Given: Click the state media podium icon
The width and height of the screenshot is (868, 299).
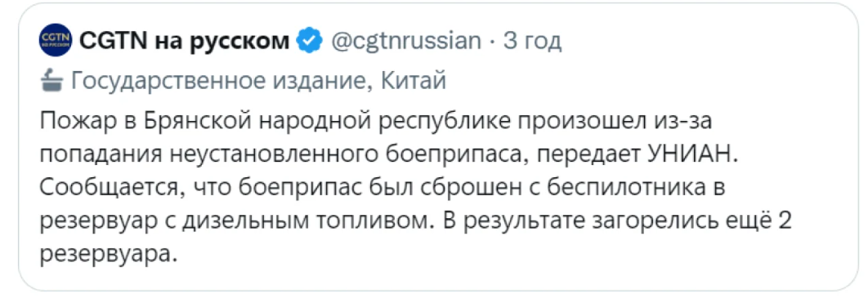Looking at the screenshot, I should click(52, 82).
